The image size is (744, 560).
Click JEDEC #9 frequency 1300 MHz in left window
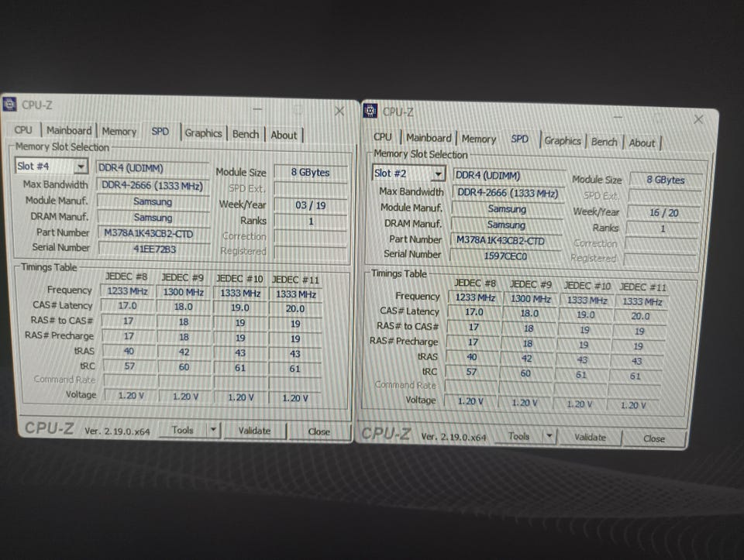tap(184, 292)
